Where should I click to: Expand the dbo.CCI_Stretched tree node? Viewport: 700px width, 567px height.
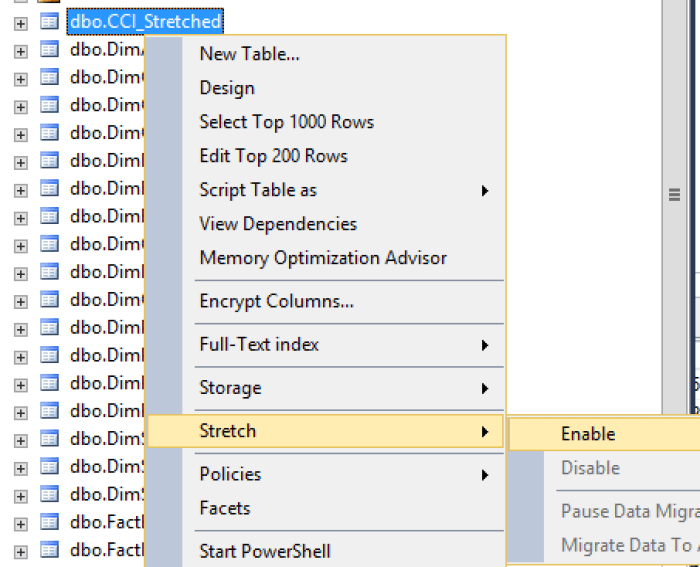(20, 21)
